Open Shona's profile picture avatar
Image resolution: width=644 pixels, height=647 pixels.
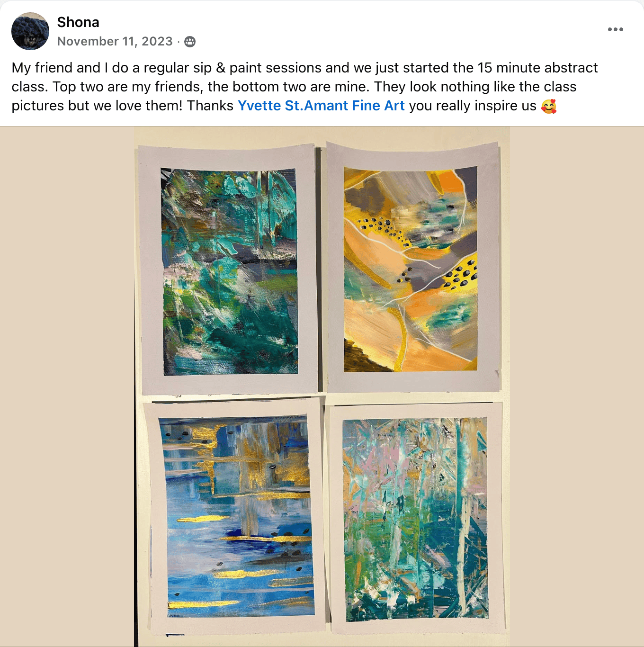pyautogui.click(x=30, y=31)
